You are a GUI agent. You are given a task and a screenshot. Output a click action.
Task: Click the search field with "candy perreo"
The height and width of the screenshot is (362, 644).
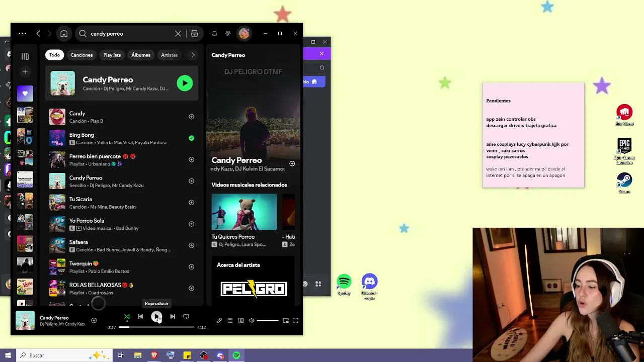[130, 34]
